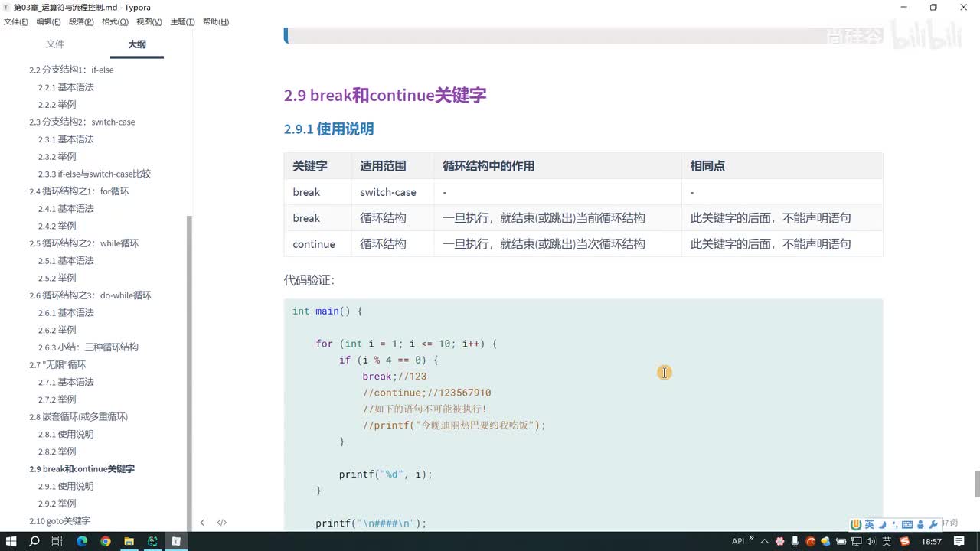Switch to the 大纲 outline tab
This screenshot has height=551, width=980.
(137, 44)
